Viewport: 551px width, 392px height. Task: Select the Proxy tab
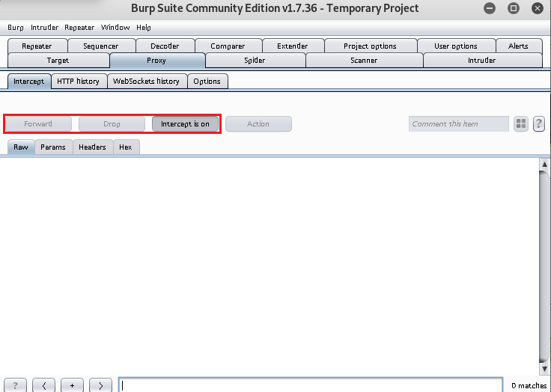[156, 61]
